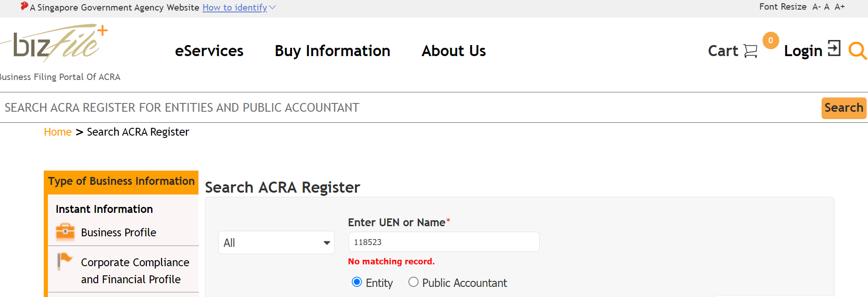Open the About Us menu
868x297 pixels.
click(454, 51)
